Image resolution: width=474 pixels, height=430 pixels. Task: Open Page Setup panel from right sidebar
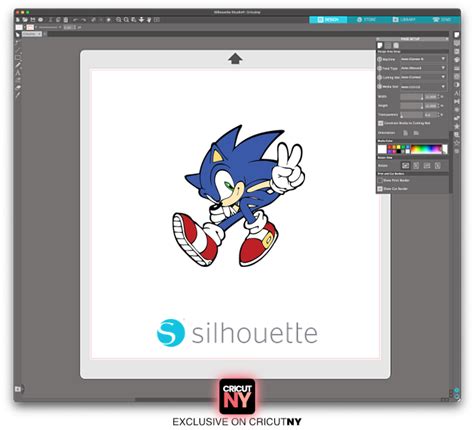[457, 35]
